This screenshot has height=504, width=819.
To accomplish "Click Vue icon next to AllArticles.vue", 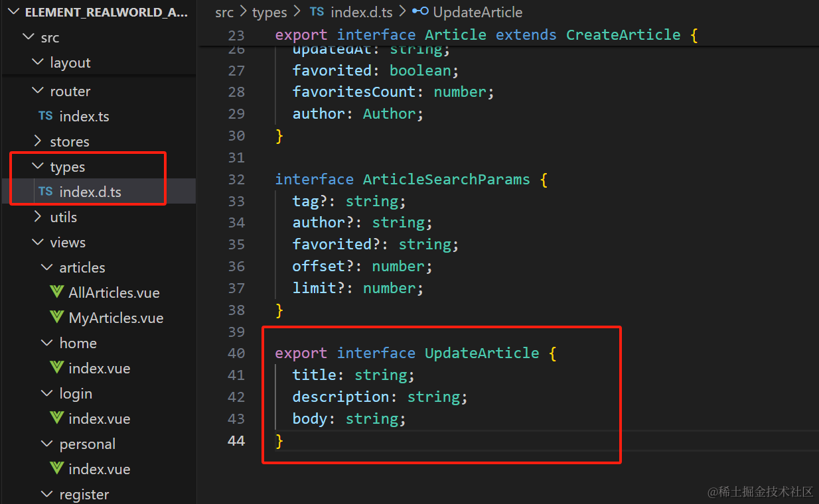I will coord(57,292).
